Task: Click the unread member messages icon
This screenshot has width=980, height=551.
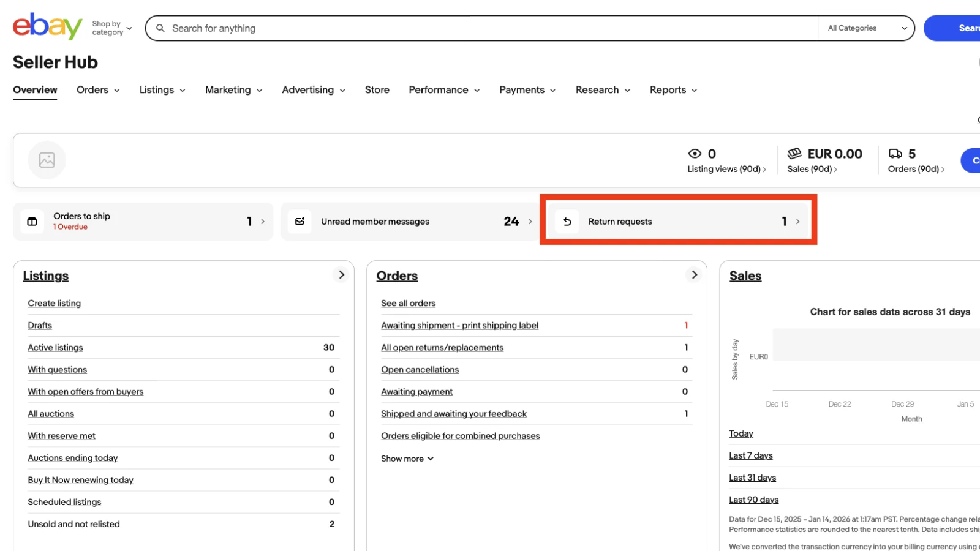Action: click(x=300, y=222)
